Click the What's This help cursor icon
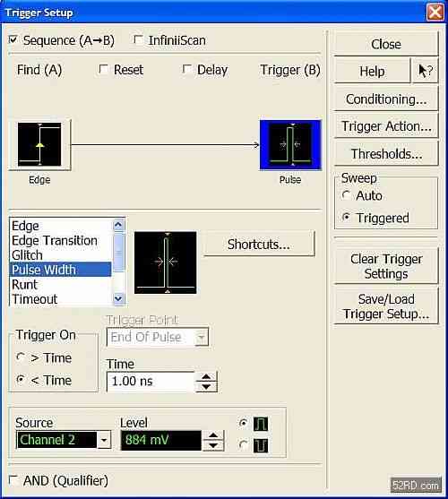 (426, 71)
